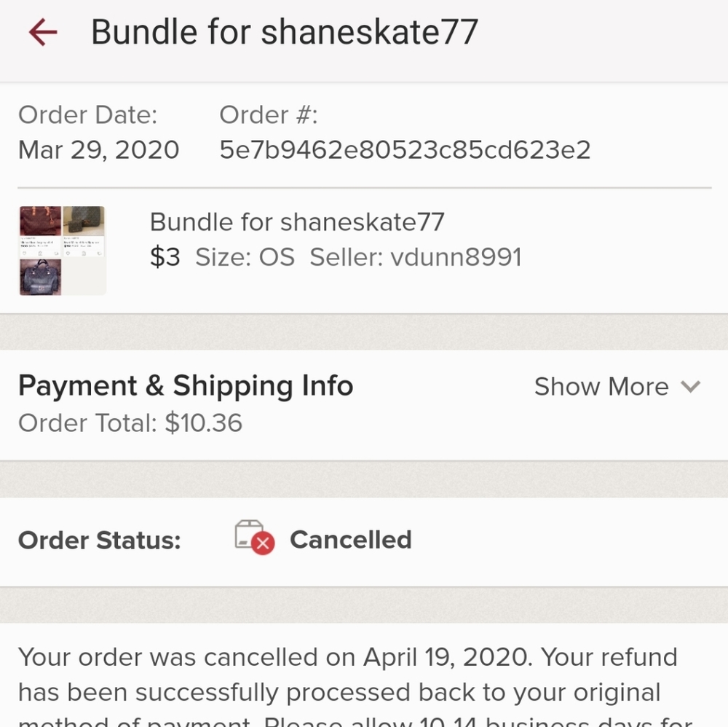Viewport: 728px width, 727px height.
Task: Tap the back arrow icon
Action: pos(42,32)
